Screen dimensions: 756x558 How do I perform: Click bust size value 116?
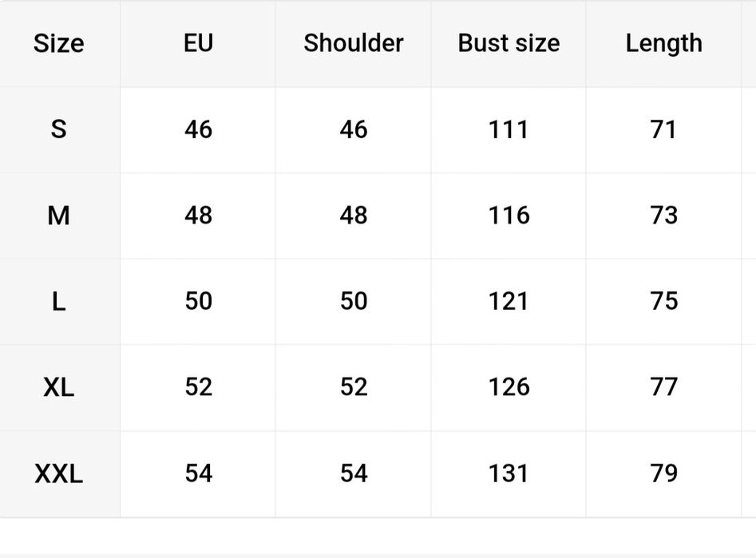[x=509, y=216]
